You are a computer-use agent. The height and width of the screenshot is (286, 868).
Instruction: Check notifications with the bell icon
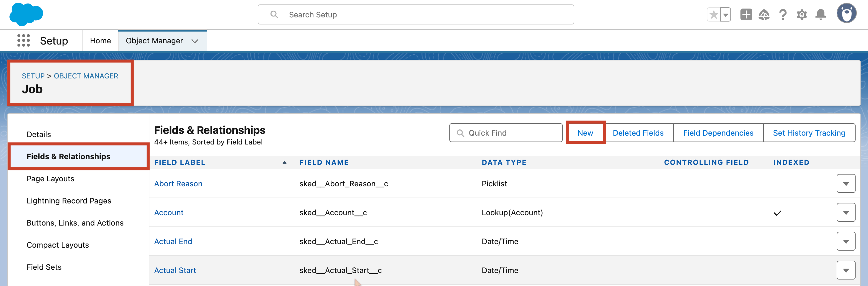click(821, 14)
